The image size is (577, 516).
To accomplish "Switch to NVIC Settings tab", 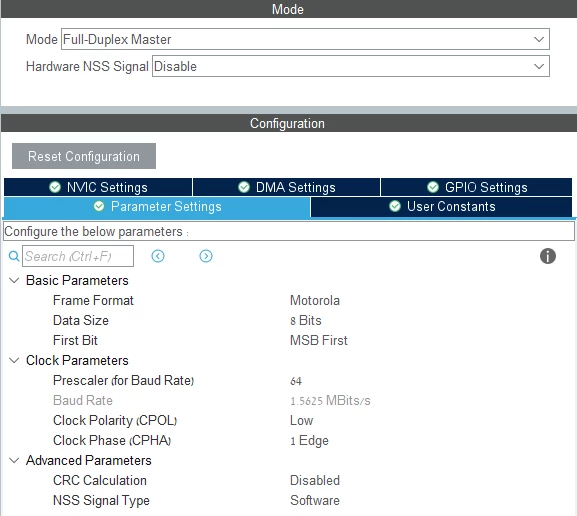I will (98, 187).
